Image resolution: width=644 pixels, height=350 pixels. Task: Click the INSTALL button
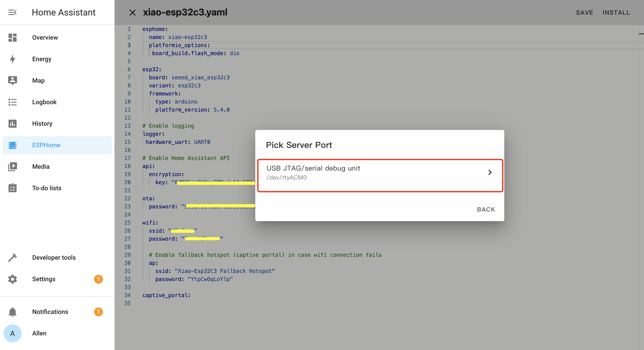616,13
